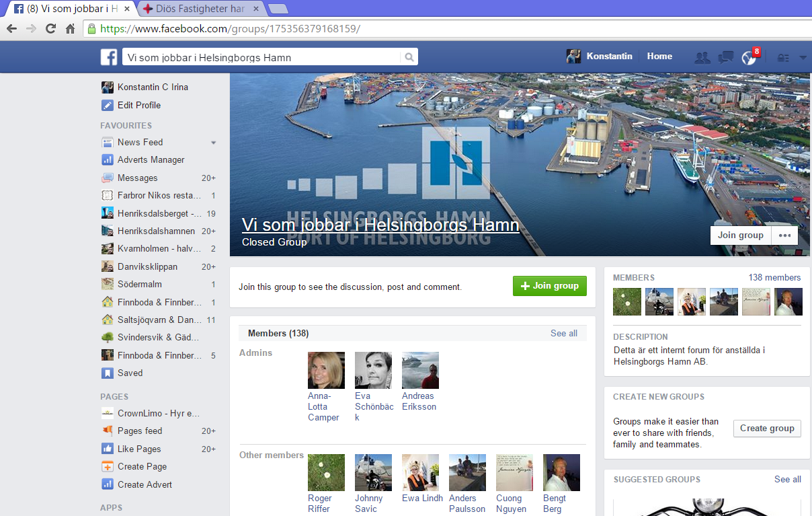Image resolution: width=812 pixels, height=516 pixels.
Task: Open Roger Riffer's profile photo
Action: (x=326, y=472)
